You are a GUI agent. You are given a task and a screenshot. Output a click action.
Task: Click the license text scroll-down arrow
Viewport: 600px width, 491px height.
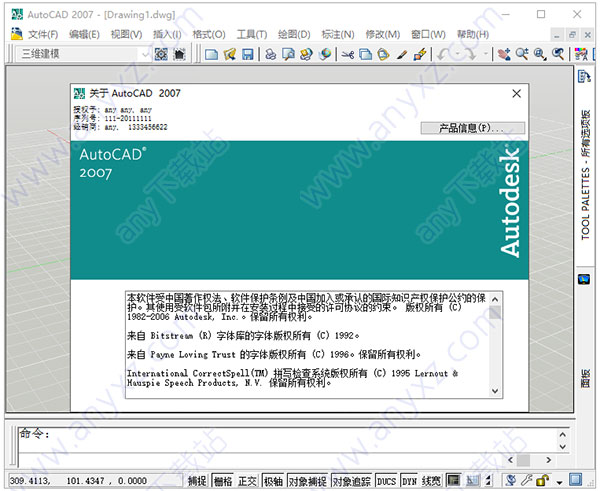[495, 391]
